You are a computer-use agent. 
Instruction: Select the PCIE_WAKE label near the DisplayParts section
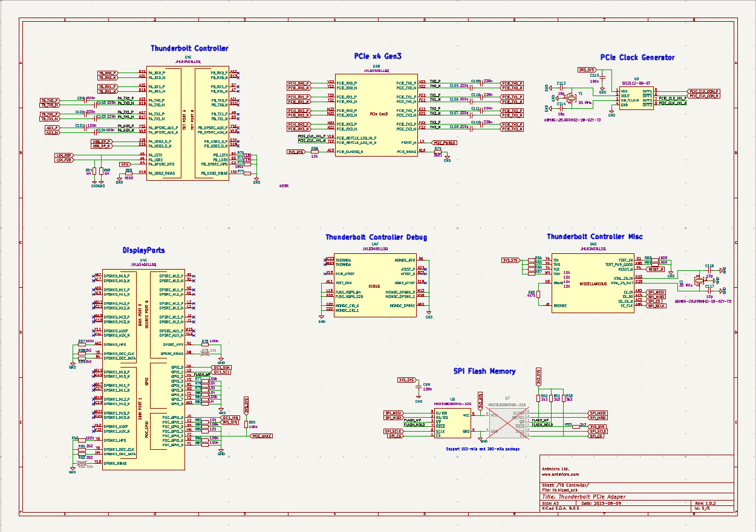coord(263,435)
